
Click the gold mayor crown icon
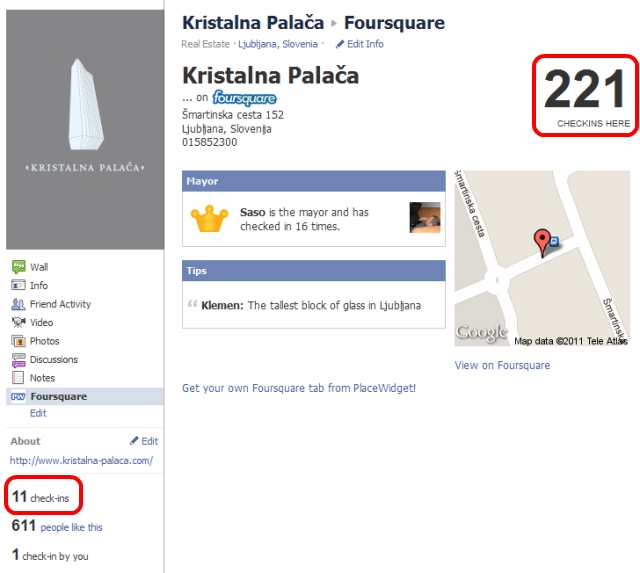point(209,219)
